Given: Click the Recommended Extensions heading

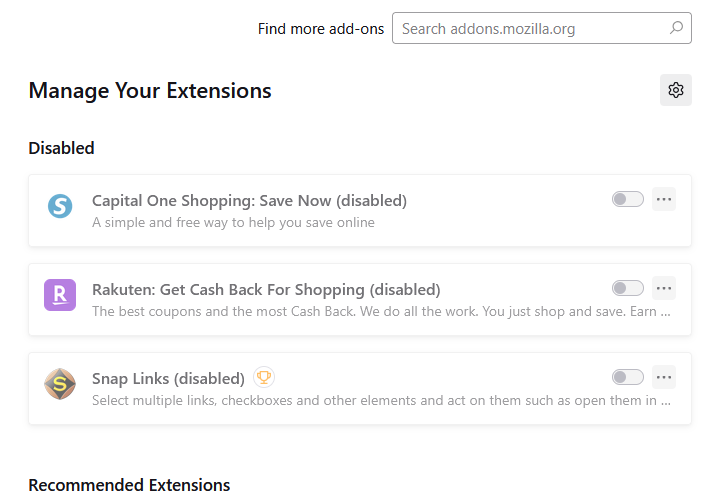Looking at the screenshot, I should 129,485.
